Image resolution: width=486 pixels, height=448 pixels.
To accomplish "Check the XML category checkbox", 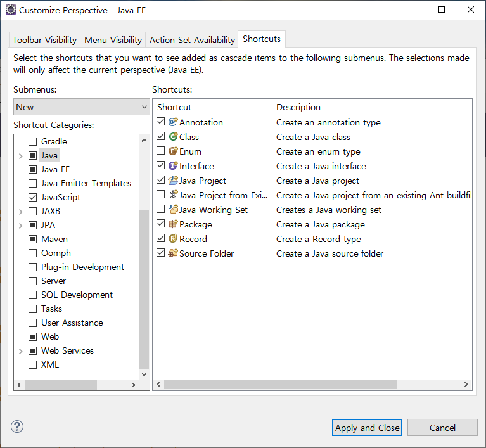I will click(x=32, y=365).
